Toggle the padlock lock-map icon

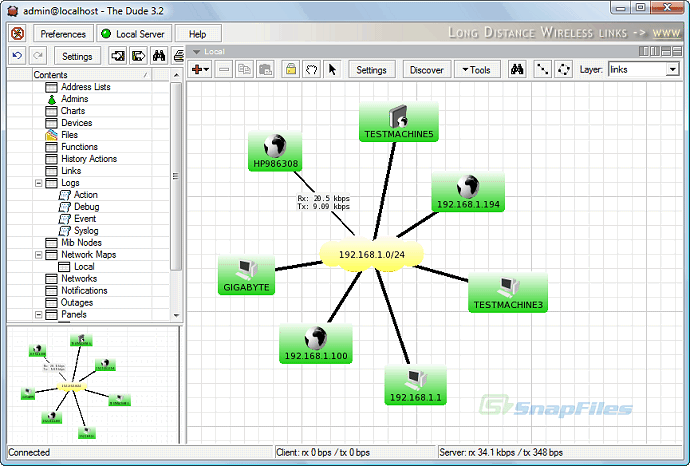pyautogui.click(x=290, y=70)
